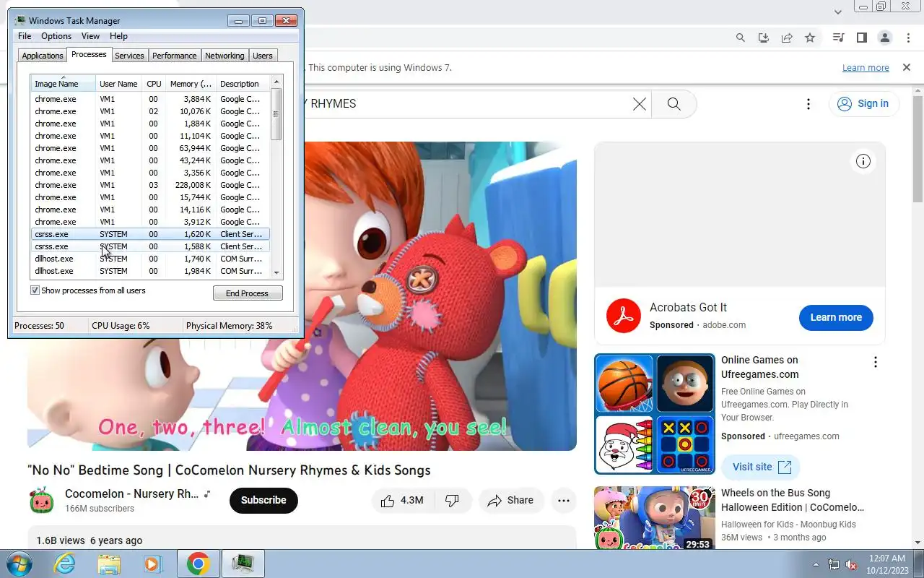Click the YouTube video player frame
924x578 pixels.
pyautogui.click(x=302, y=296)
